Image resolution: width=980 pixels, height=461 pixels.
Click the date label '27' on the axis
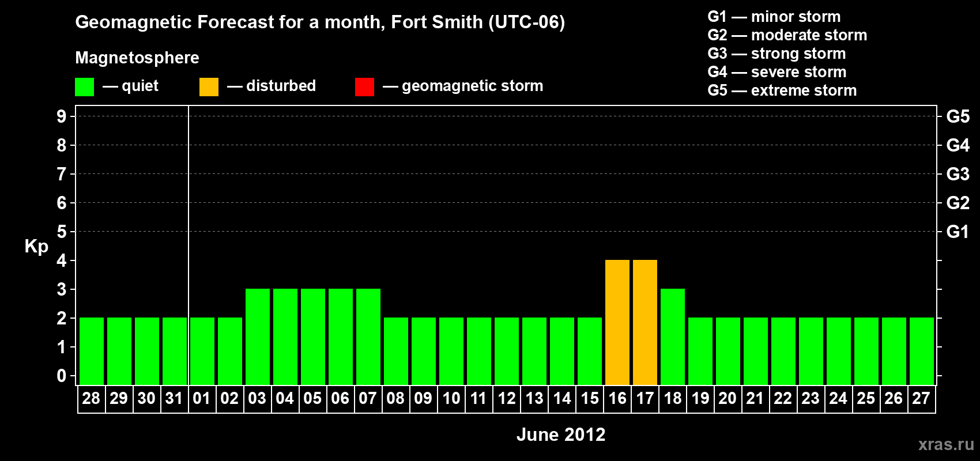921,399
